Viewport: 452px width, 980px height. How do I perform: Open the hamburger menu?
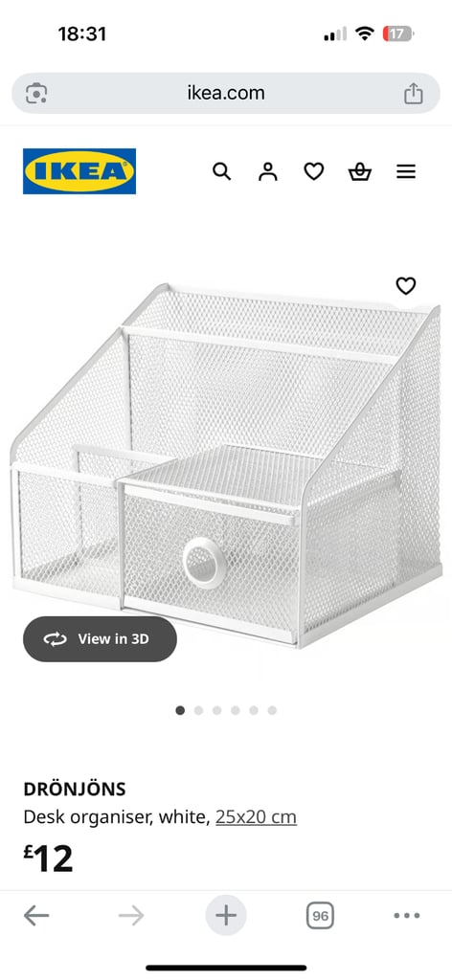[406, 171]
